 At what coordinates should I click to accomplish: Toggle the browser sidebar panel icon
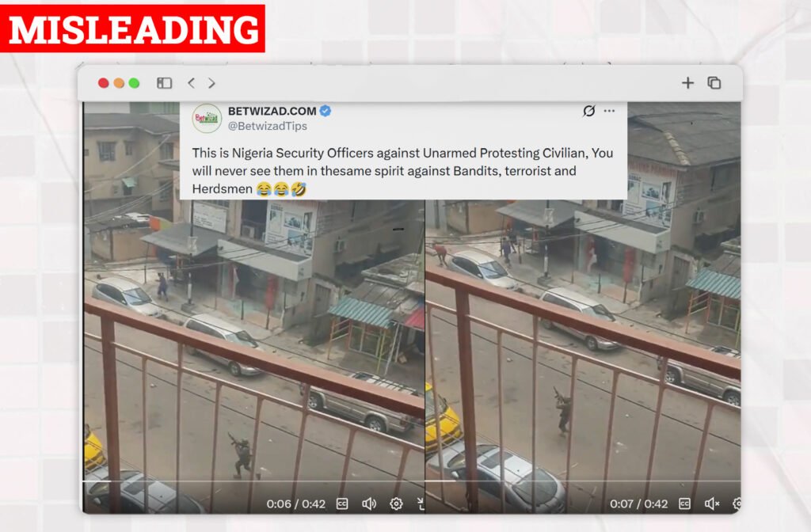pyautogui.click(x=164, y=82)
